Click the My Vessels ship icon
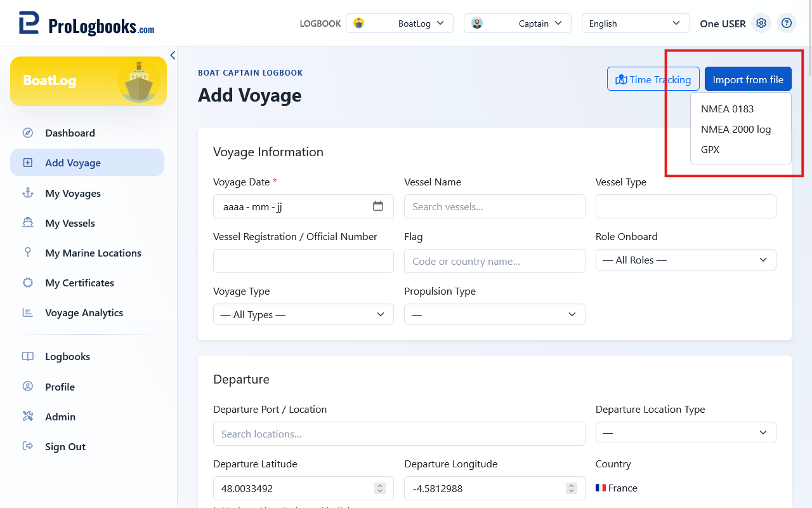This screenshot has height=508, width=812. (28, 223)
